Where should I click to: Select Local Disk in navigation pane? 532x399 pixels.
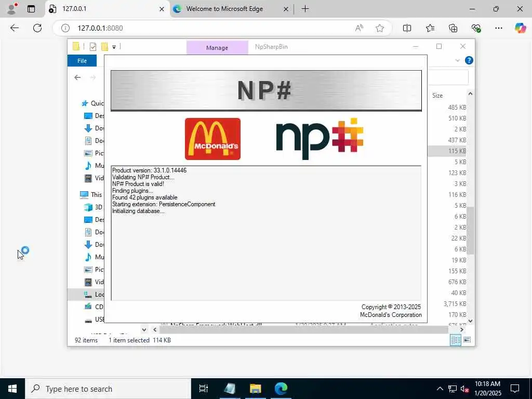86,294
